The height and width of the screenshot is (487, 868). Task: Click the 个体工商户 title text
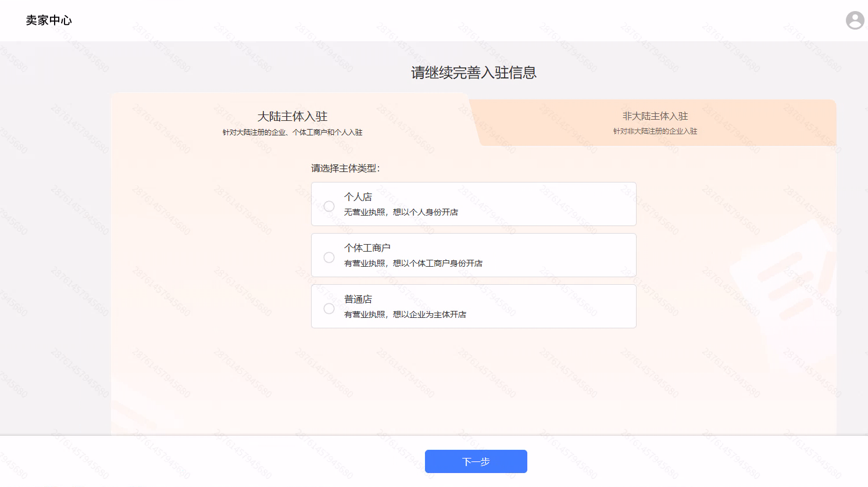pos(367,247)
